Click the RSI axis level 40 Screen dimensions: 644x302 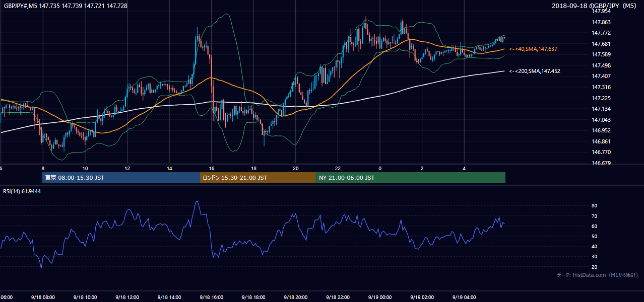pos(594,246)
